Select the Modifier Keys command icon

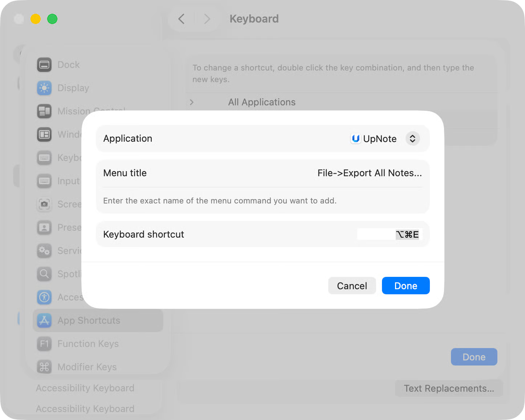44,367
